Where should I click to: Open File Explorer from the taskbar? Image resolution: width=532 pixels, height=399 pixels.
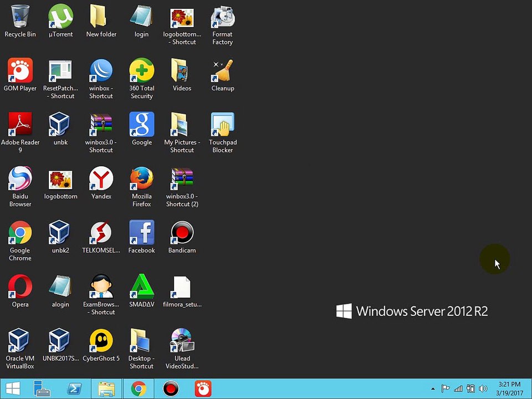tap(106, 388)
